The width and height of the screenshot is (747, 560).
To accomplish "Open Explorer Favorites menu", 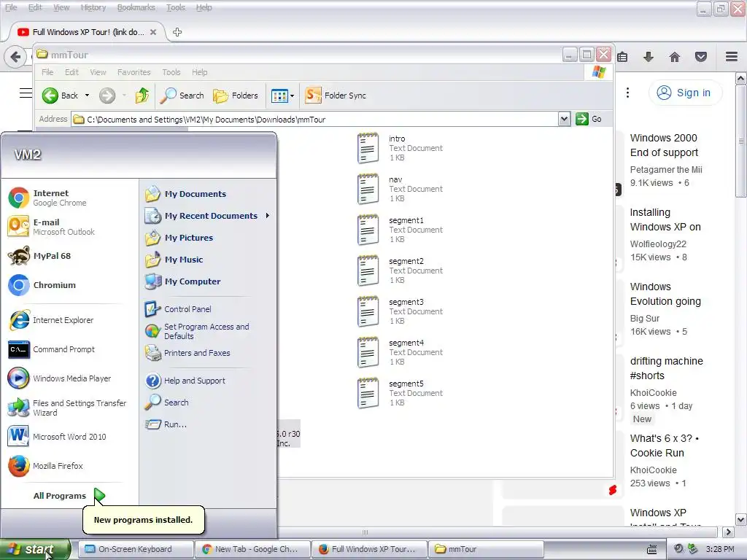I will 134,72.
